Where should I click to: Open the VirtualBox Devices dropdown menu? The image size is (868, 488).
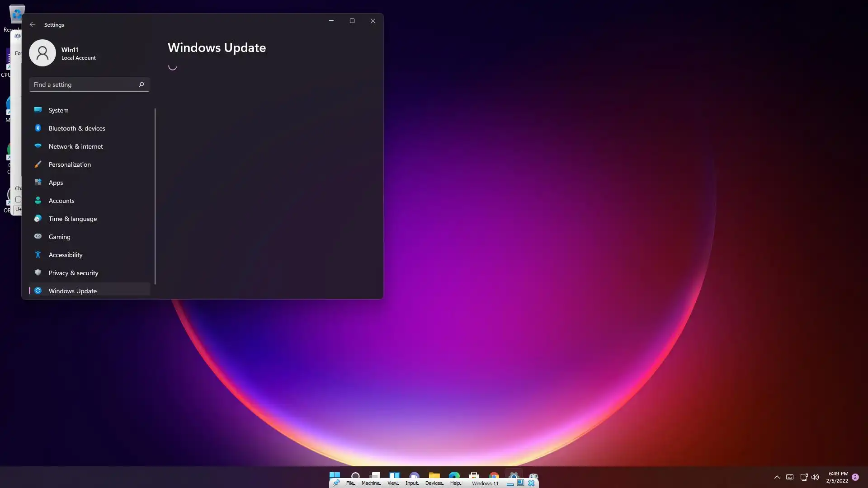point(434,483)
